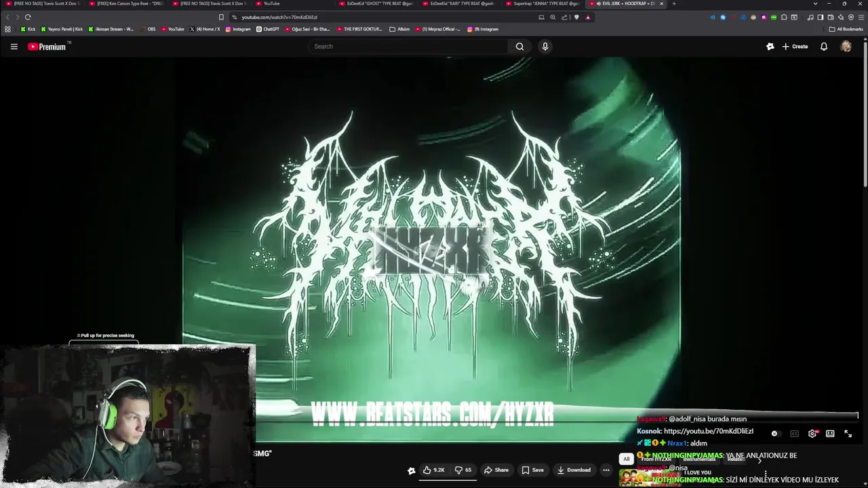
Task: Open the account avatar menu
Action: [x=846, y=47]
